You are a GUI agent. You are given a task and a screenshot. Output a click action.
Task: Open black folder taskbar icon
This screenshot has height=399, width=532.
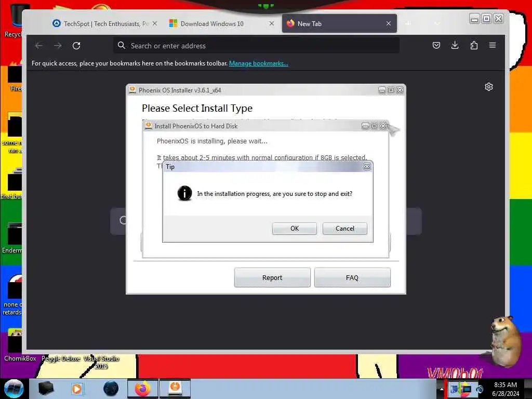coord(46,389)
